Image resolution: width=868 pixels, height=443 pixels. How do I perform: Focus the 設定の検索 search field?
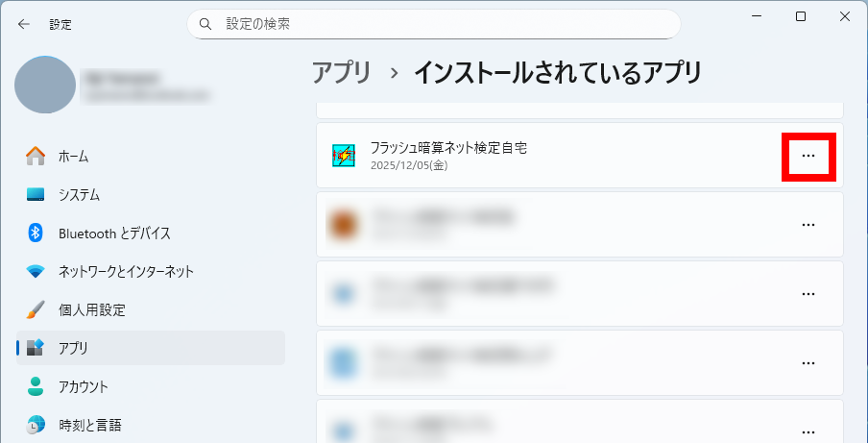[x=442, y=23]
